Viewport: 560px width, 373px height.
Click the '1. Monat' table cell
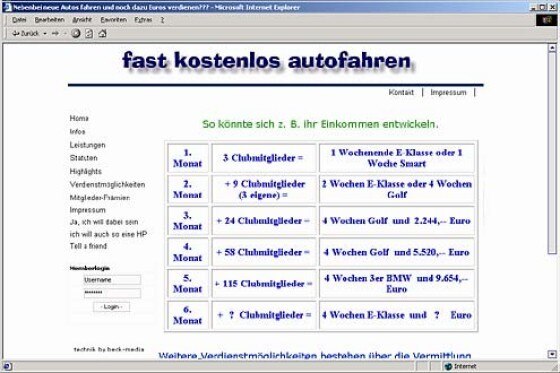(188, 158)
